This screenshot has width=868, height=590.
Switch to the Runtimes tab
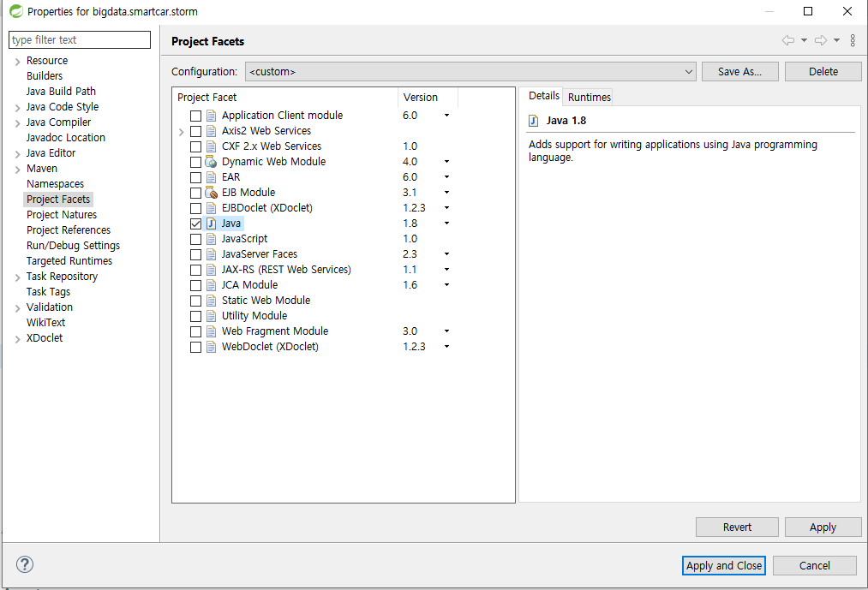point(589,97)
